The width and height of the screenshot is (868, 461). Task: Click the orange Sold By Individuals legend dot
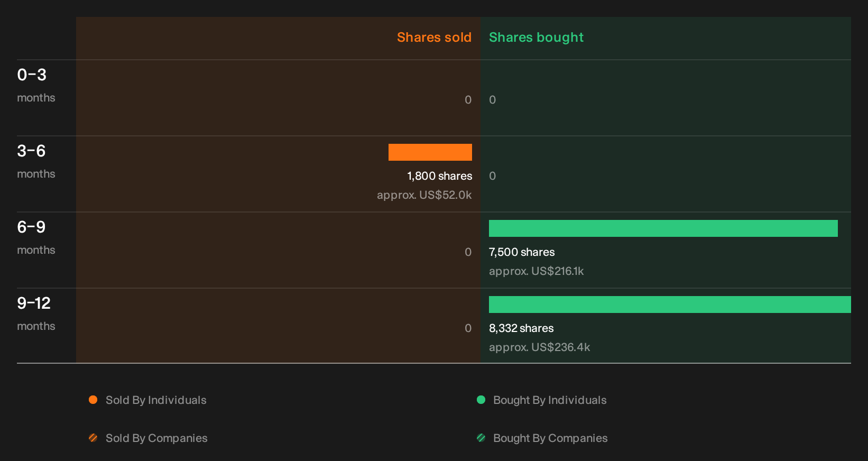93,400
